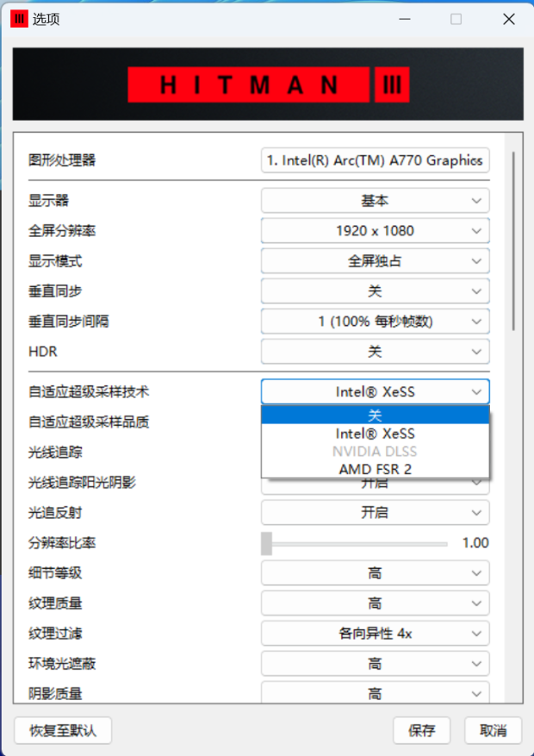Open the 垂直同步 dropdown
Viewport: 534px width, 756px height.
pyautogui.click(x=376, y=291)
